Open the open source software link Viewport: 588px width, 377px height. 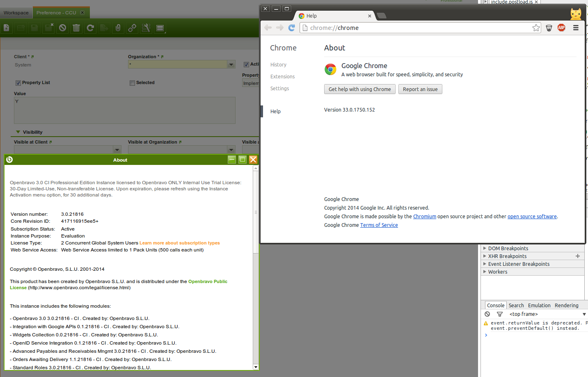click(532, 217)
